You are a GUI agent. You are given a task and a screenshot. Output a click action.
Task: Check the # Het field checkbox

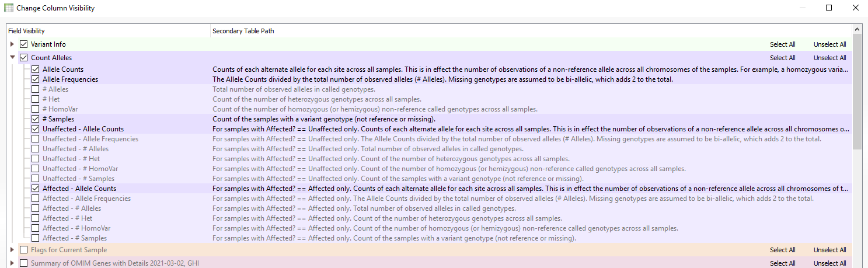[36, 99]
